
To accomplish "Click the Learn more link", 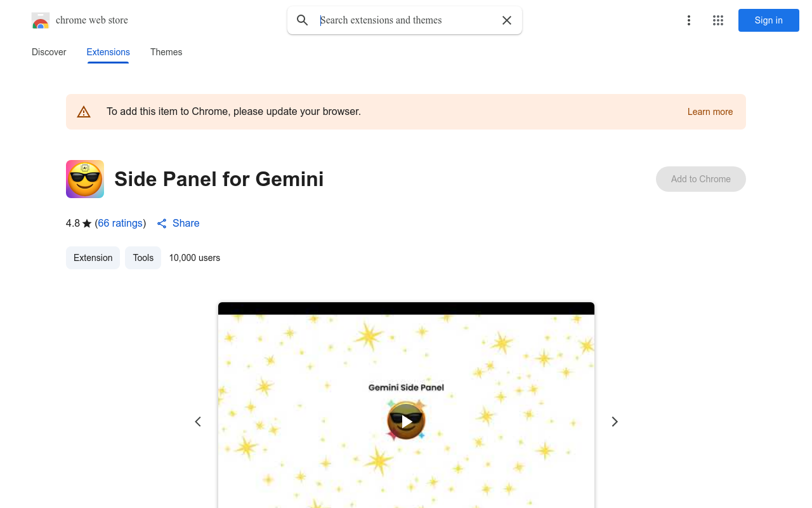I will 710,112.
